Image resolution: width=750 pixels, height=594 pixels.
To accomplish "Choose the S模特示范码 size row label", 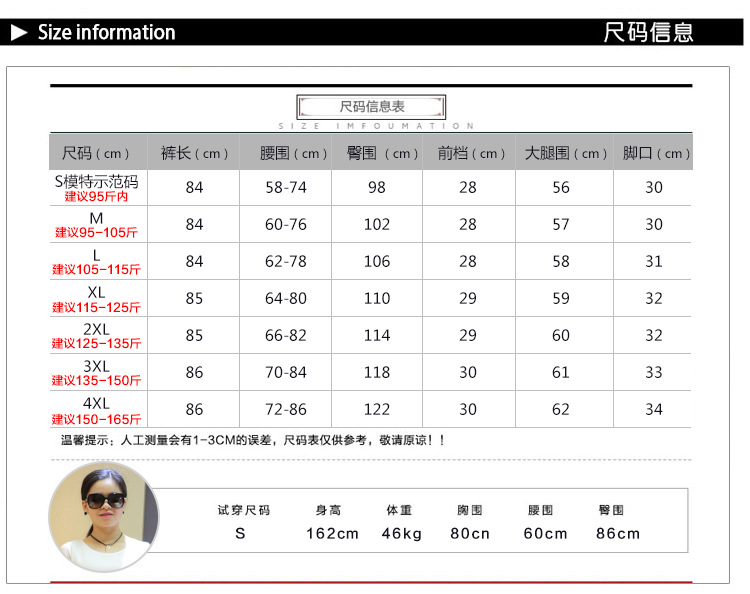I will [x=96, y=182].
